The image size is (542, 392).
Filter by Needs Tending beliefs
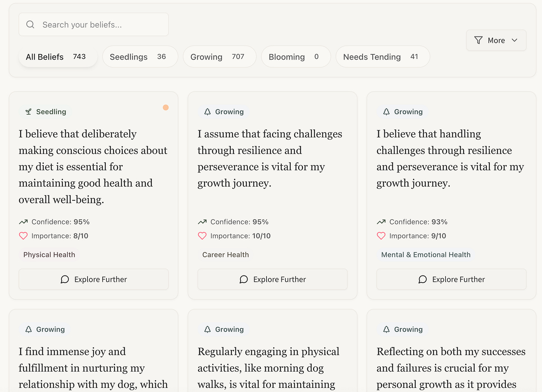point(383,57)
